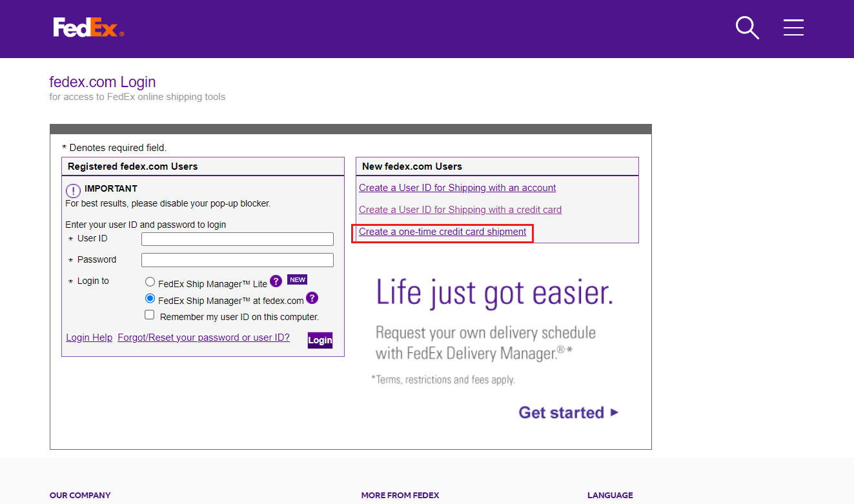Click the Login button

(320, 340)
